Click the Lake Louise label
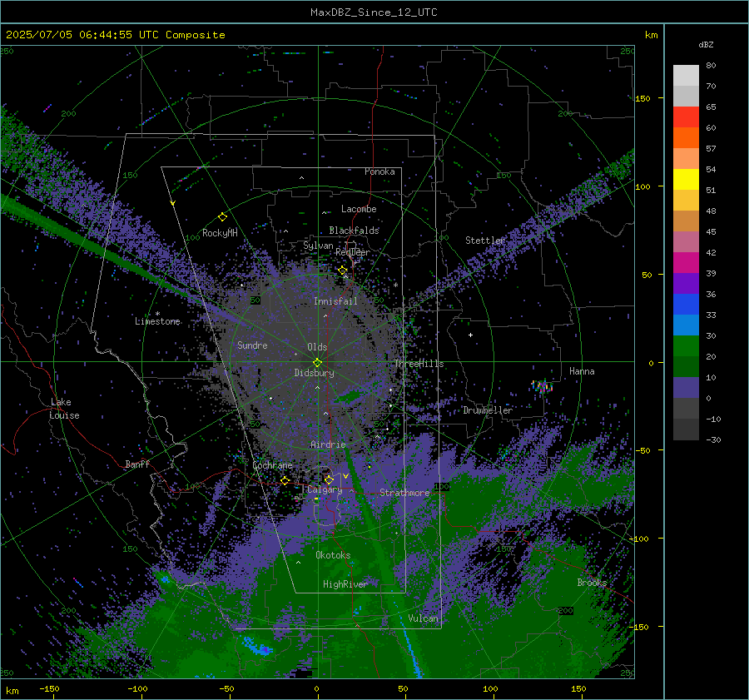This screenshot has width=749, height=700. pos(64,409)
